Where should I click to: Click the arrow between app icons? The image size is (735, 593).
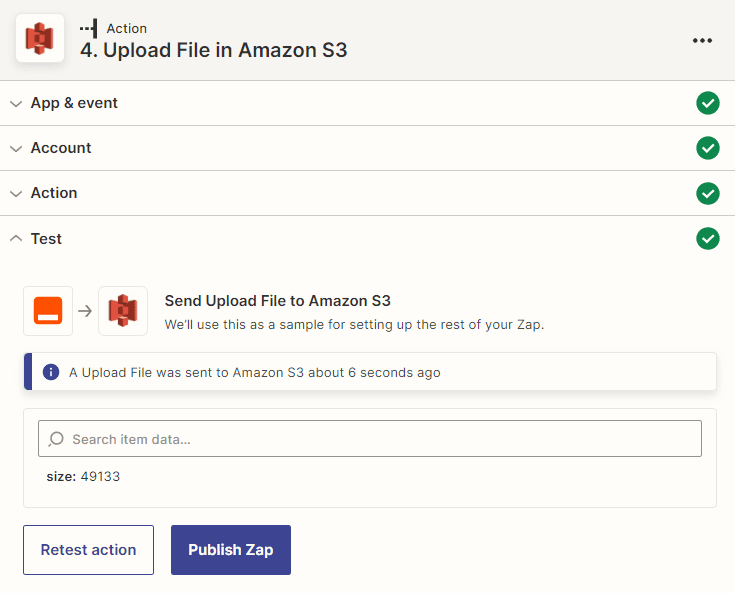[85, 311]
